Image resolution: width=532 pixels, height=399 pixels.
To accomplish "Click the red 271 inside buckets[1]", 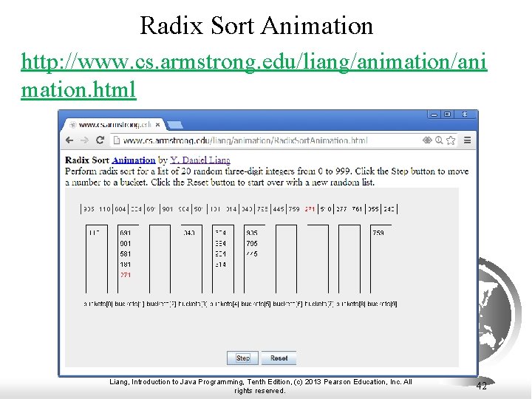I will [125, 275].
